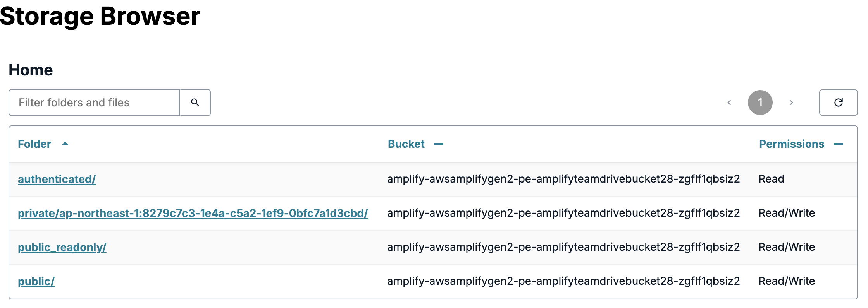Expand the private/ap-northeast-1 folder

(193, 213)
